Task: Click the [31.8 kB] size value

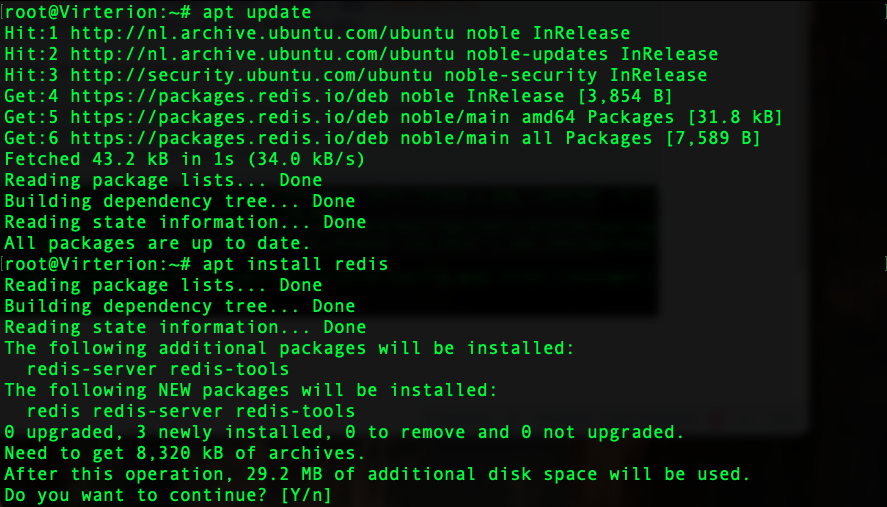Action: [x=735, y=117]
